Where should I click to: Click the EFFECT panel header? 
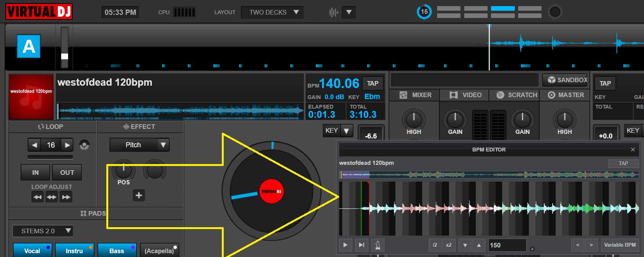click(x=140, y=127)
